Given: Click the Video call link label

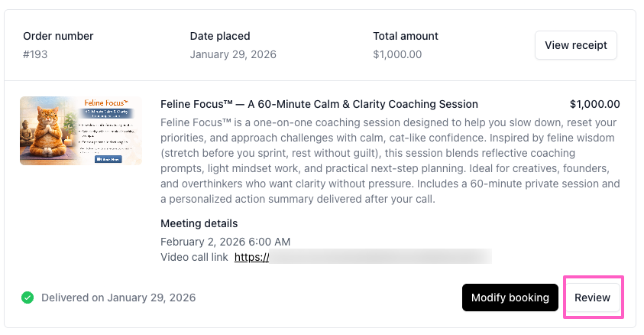Looking at the screenshot, I should pos(194,257).
